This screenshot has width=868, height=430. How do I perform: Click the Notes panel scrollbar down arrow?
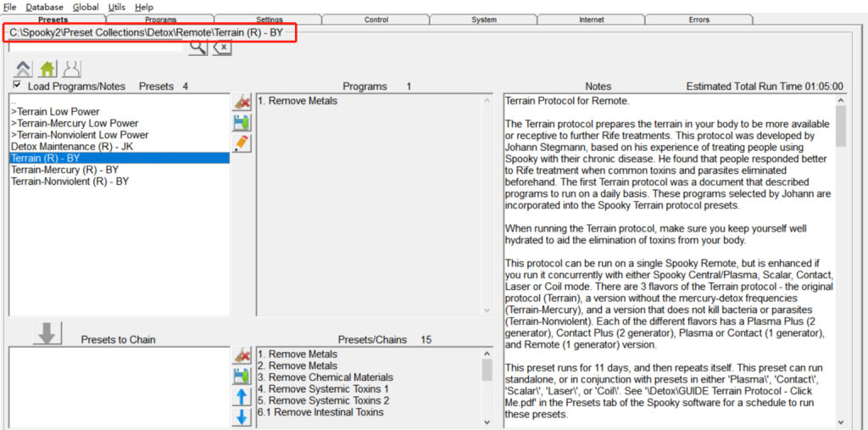tap(840, 422)
